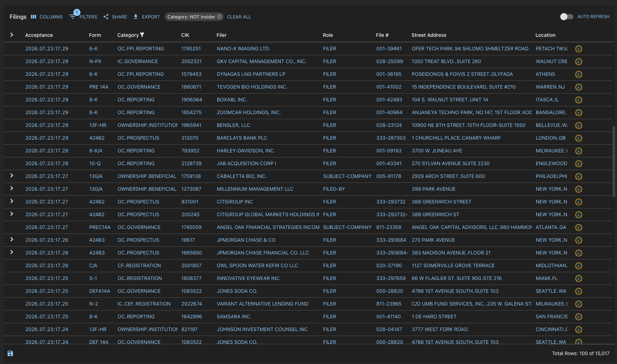
Task: Click the round icon in the BOXABL INC. row
Action: [579, 100]
